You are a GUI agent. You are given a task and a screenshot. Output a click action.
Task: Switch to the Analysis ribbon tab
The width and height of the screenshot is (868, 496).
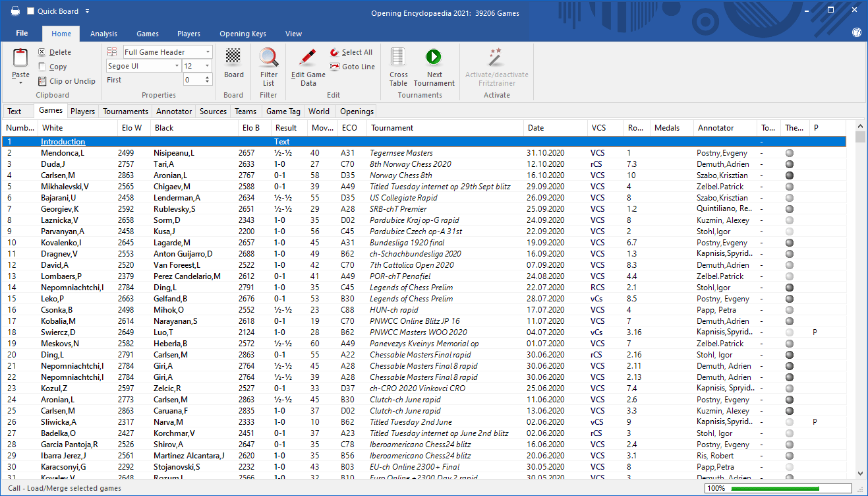(x=103, y=34)
